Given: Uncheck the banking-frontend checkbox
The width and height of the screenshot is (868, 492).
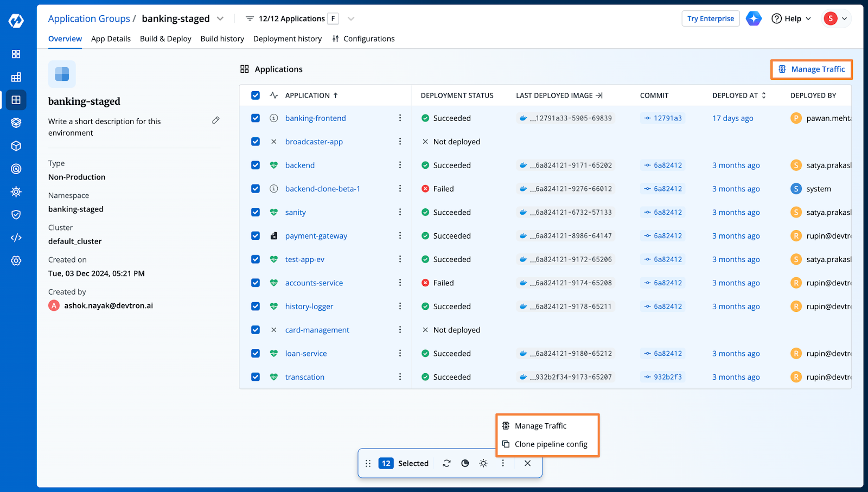Looking at the screenshot, I should [x=256, y=118].
